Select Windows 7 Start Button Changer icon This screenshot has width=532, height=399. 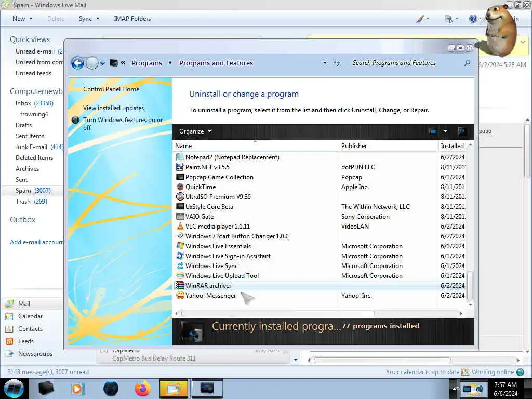[180, 236]
